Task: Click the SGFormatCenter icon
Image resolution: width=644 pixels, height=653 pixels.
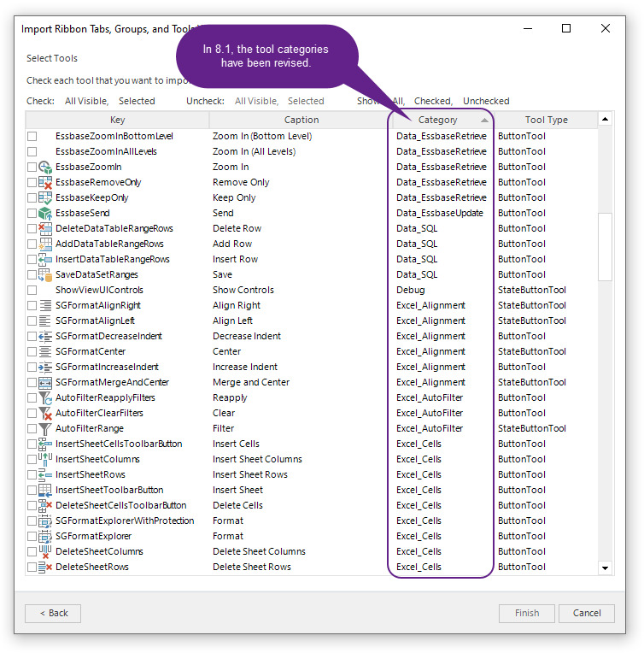Action: 45,352
